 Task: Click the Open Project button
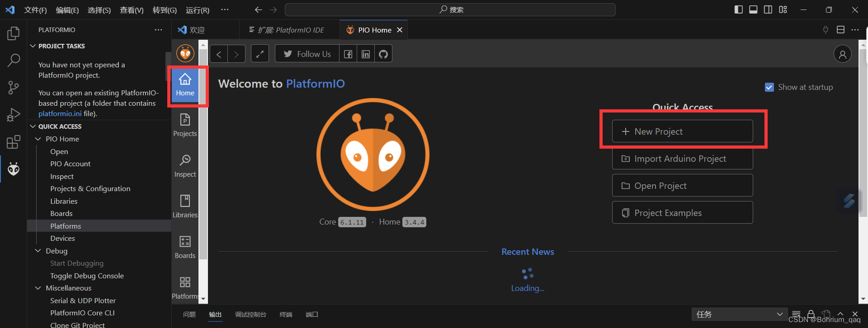(682, 186)
